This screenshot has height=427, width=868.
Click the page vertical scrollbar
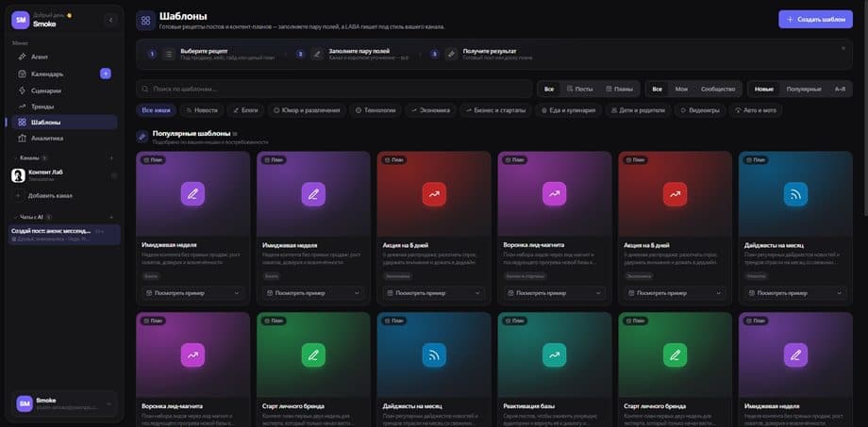(865, 107)
